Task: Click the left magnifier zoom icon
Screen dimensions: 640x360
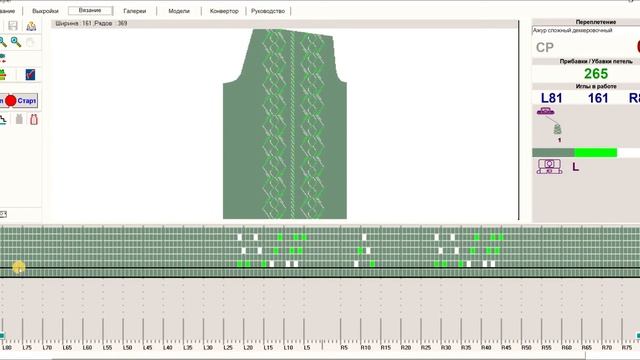Action: point(2,42)
